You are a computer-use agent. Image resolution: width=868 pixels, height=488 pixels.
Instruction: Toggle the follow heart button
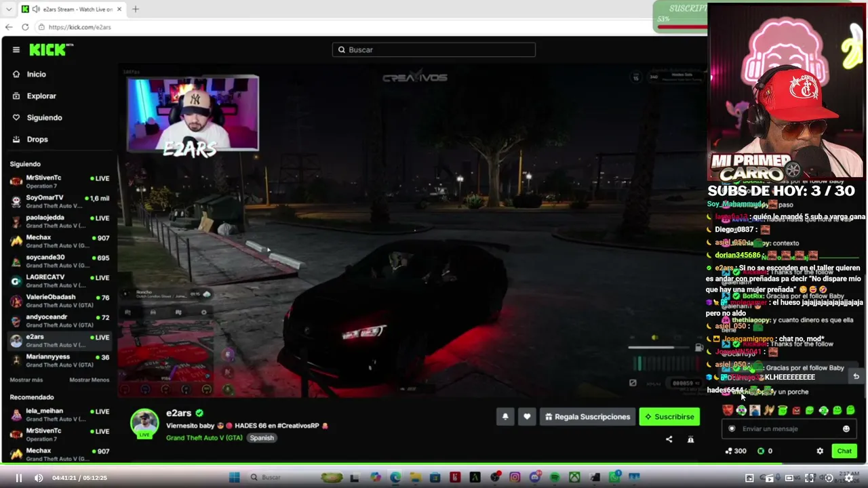[x=527, y=417]
